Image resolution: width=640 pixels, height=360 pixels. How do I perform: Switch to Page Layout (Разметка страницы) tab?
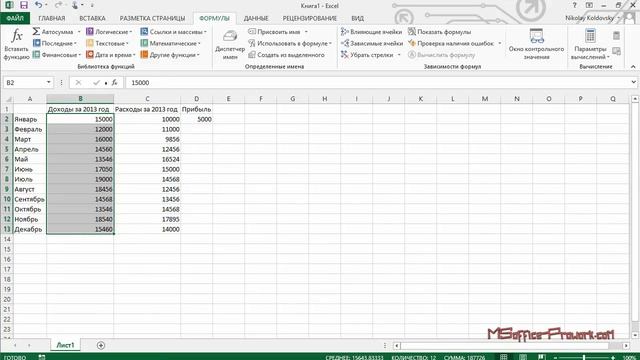pyautogui.click(x=152, y=18)
